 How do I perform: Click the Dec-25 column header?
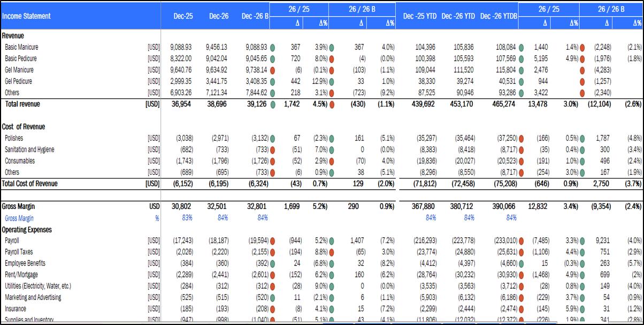(183, 16)
